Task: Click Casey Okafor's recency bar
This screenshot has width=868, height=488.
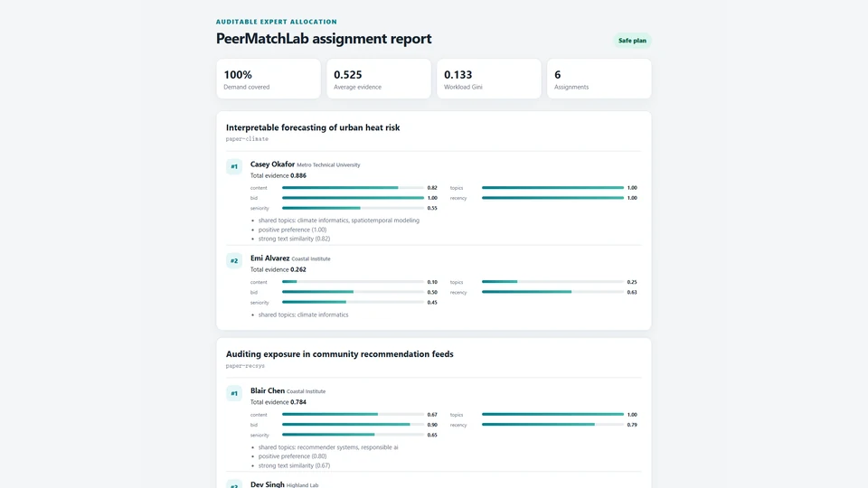Action: pos(553,198)
